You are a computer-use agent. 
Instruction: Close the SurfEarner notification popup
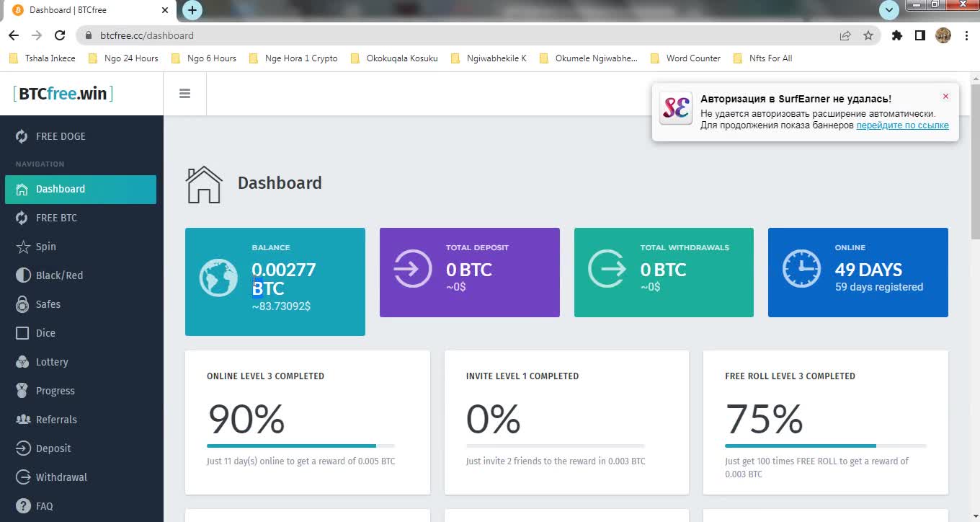tap(945, 97)
